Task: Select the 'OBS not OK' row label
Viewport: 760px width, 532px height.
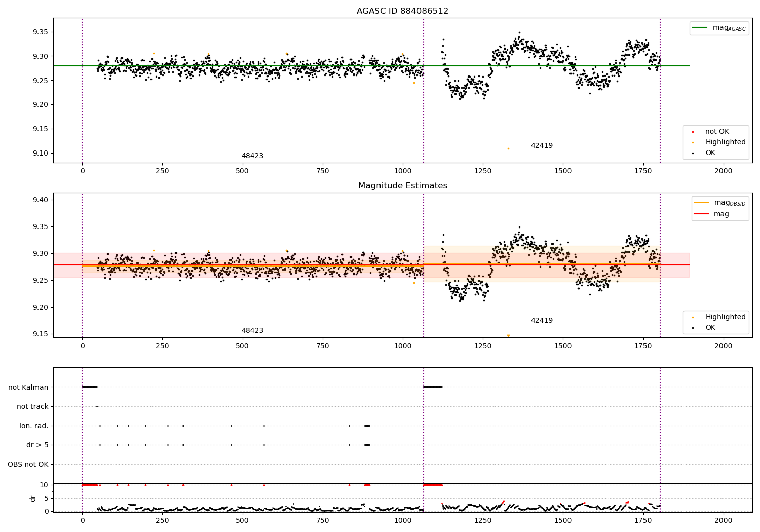Action: (x=28, y=465)
